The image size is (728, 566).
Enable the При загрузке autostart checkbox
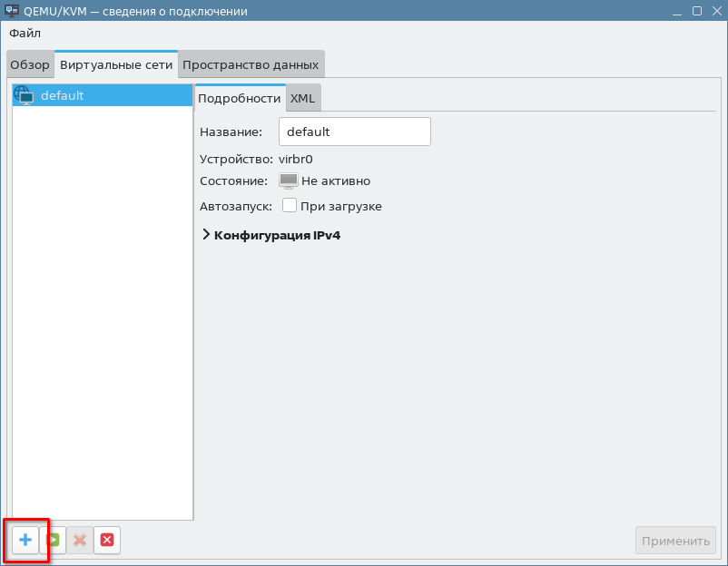290,206
